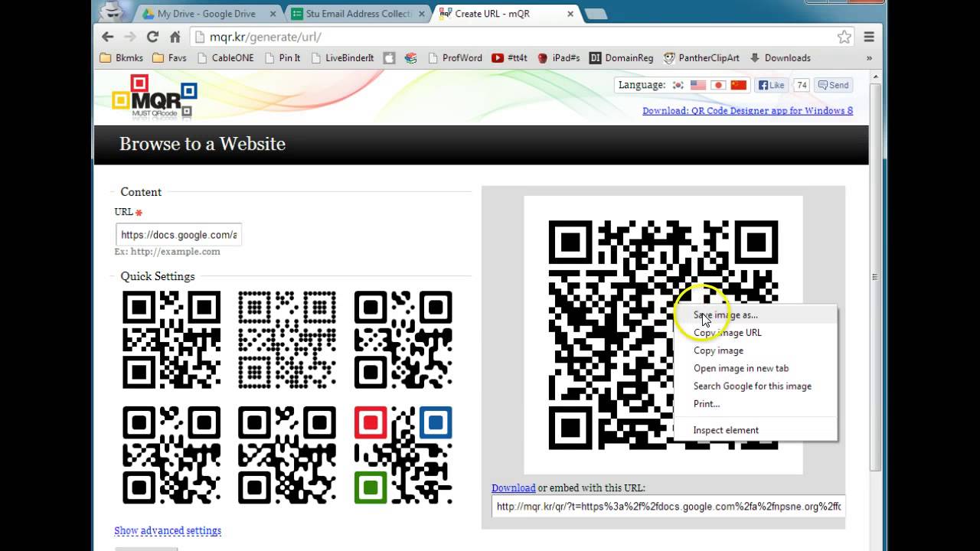The width and height of the screenshot is (980, 551).
Task: Open the #tt4t YouTube bookmark
Action: click(510, 58)
